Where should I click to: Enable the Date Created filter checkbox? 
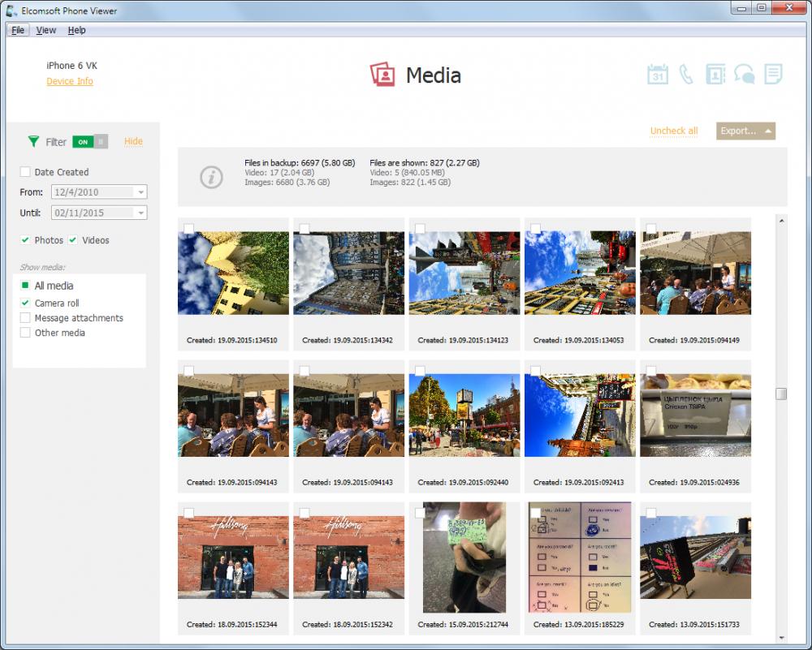click(x=24, y=171)
